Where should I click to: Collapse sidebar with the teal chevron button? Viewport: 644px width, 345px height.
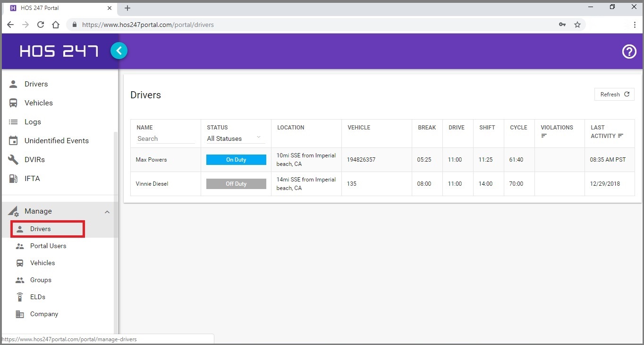click(119, 51)
